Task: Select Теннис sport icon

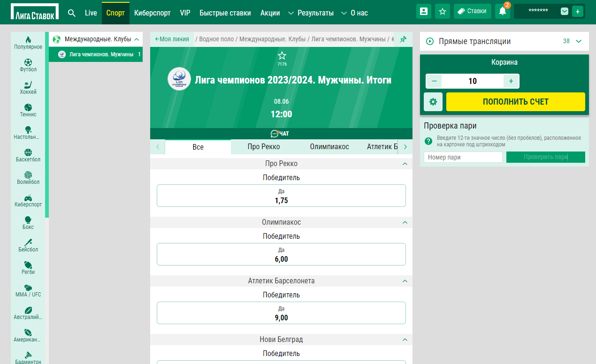Action: coord(28,110)
